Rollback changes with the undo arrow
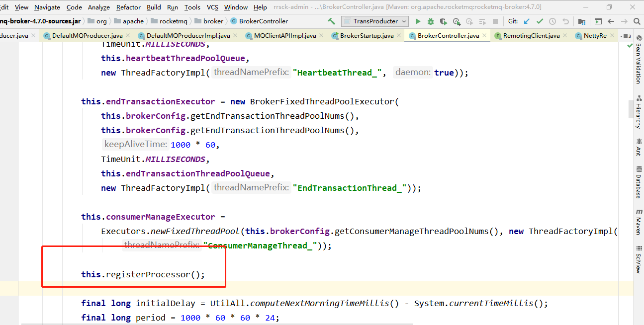Screen dimensions: 644x325 tap(565, 21)
